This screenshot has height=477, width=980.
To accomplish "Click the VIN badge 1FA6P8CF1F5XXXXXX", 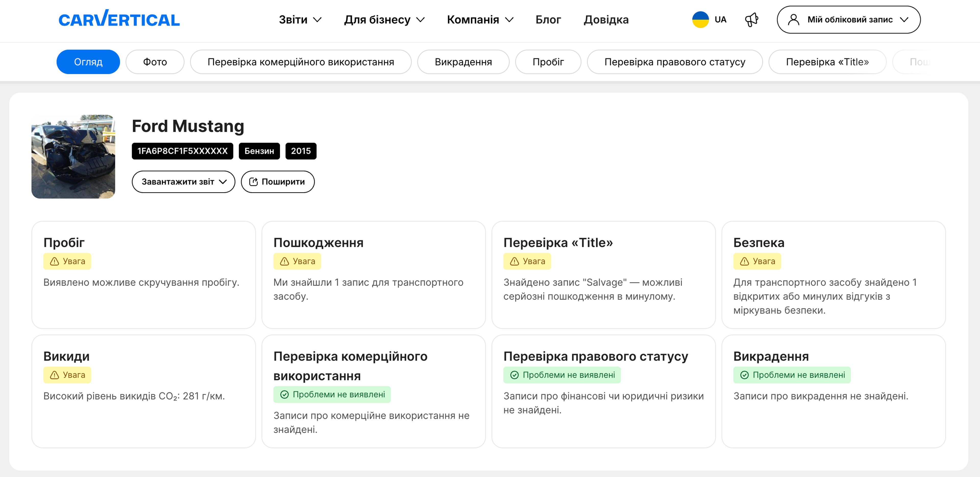I will [x=183, y=151].
